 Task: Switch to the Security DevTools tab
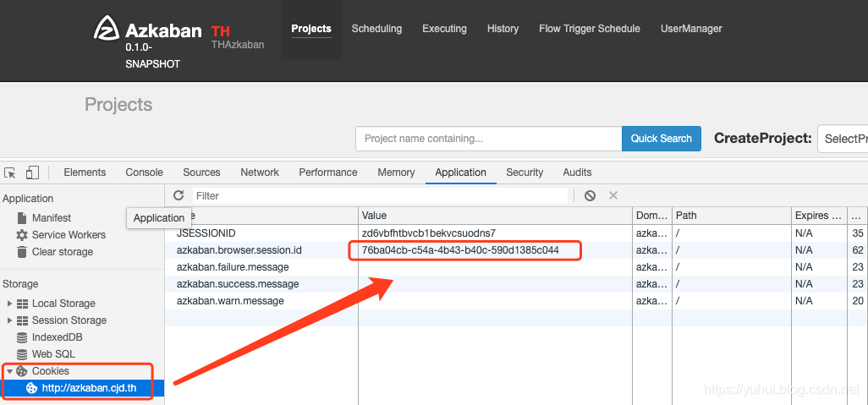(525, 172)
